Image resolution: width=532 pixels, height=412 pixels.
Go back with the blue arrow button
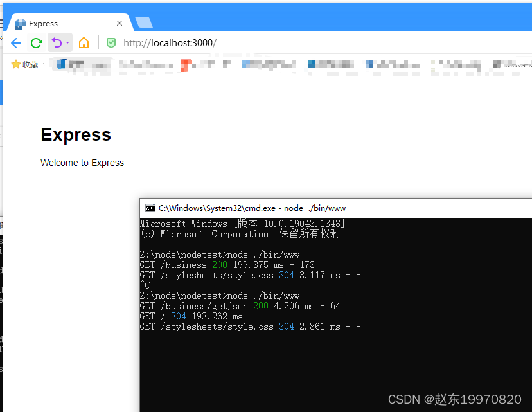16,43
